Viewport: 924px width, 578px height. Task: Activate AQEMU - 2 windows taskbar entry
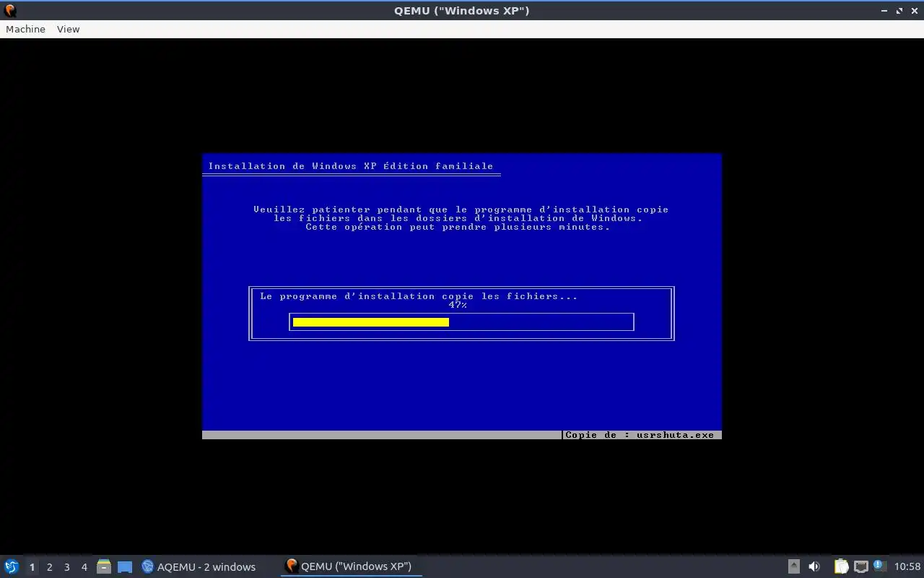coord(199,566)
